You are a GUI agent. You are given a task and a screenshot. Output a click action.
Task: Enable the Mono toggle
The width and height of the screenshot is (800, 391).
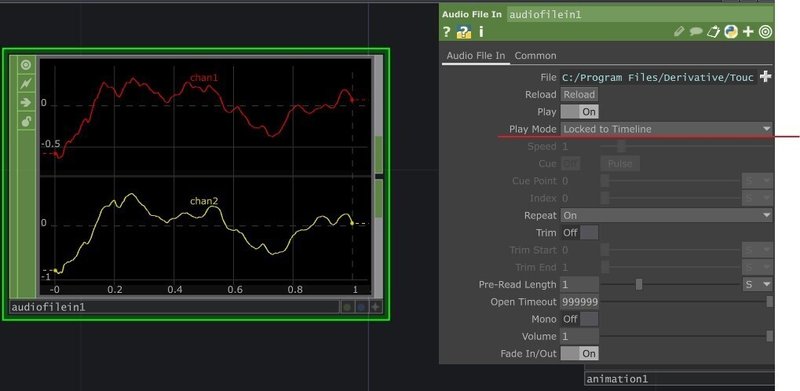580,319
